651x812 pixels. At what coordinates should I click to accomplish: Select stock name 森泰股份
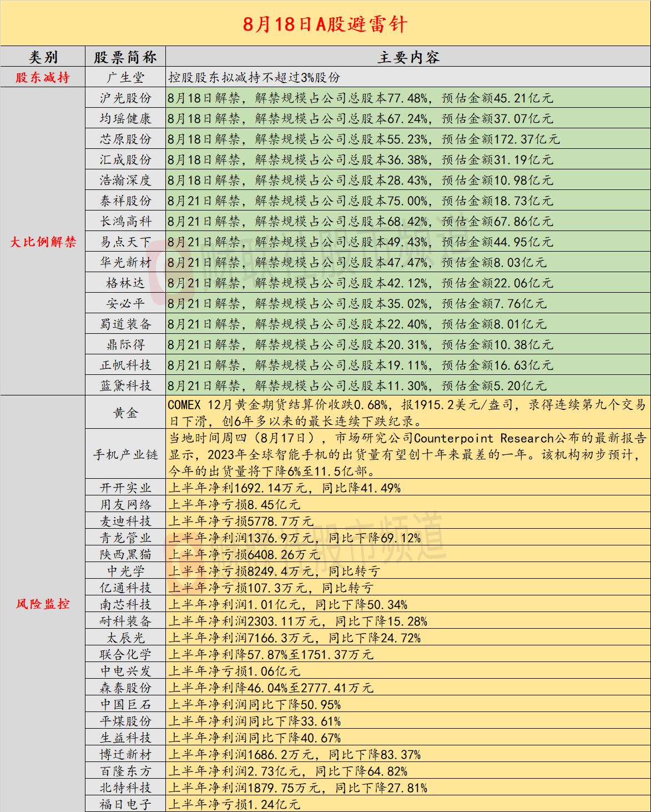click(x=125, y=688)
